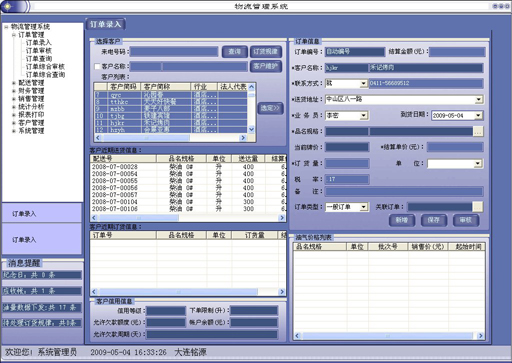
Task: Click left arrow of 客户近期送货信息 scrollbar
Action: click(x=94, y=218)
